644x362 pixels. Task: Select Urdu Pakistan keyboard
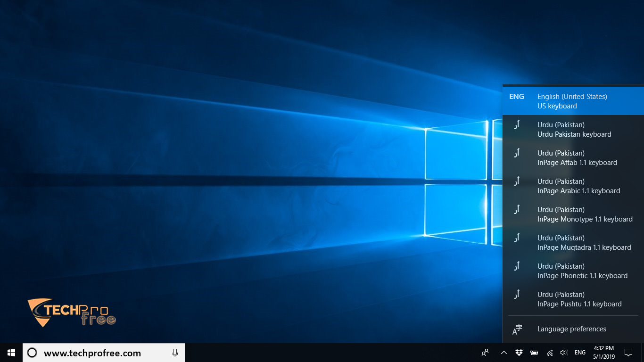(573, 129)
